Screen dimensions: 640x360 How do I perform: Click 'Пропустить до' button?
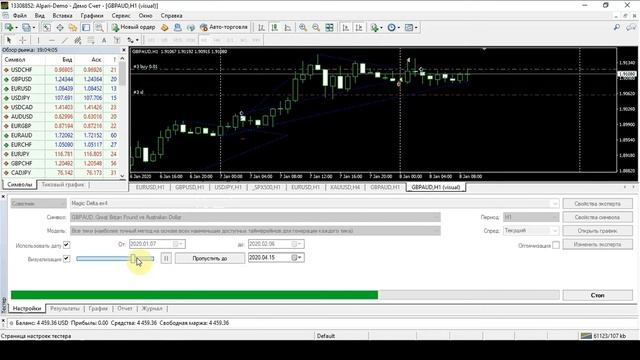[x=210, y=258]
